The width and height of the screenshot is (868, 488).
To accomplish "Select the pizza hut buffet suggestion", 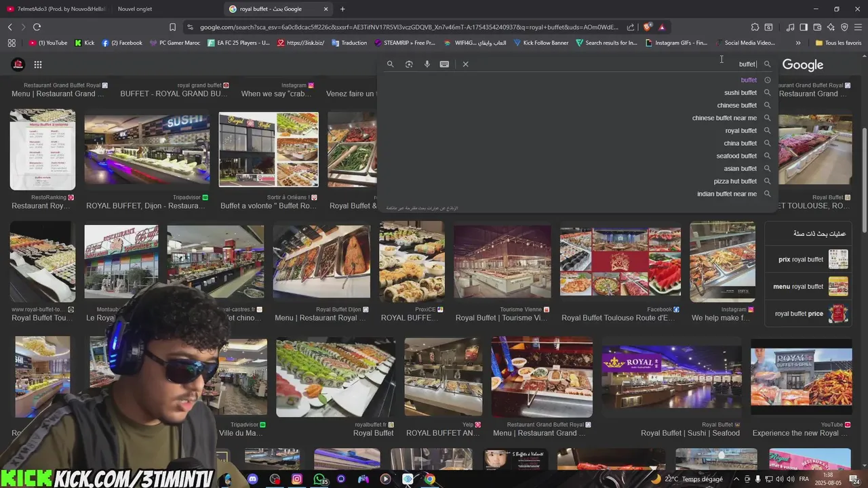I will [735, 181].
